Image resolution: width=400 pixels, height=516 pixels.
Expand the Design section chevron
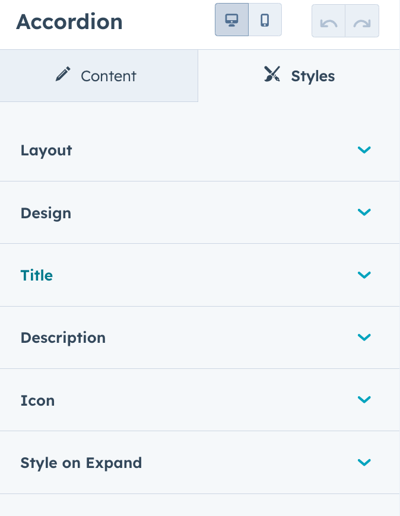364,212
